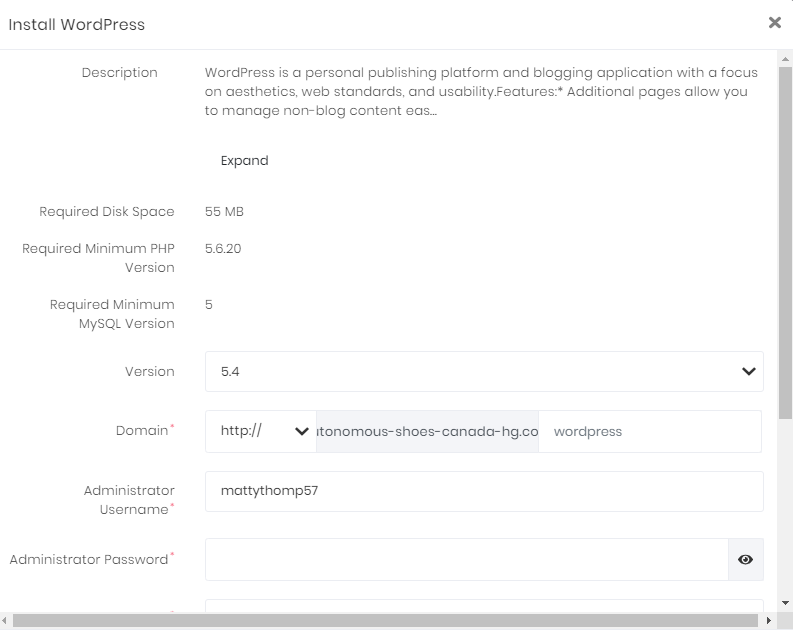Show the administrator password with eye icon
Screen dimensions: 793x633
tap(745, 559)
